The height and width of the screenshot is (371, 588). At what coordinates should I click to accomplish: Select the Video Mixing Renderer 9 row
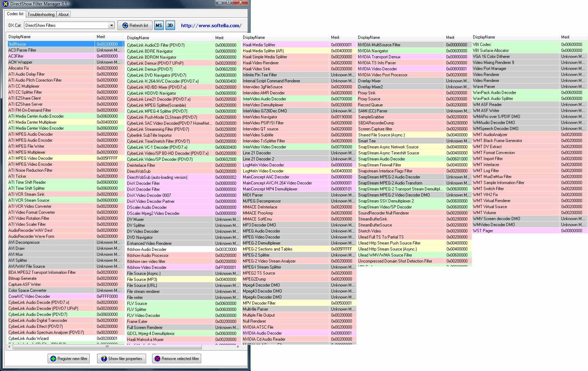coord(530,63)
